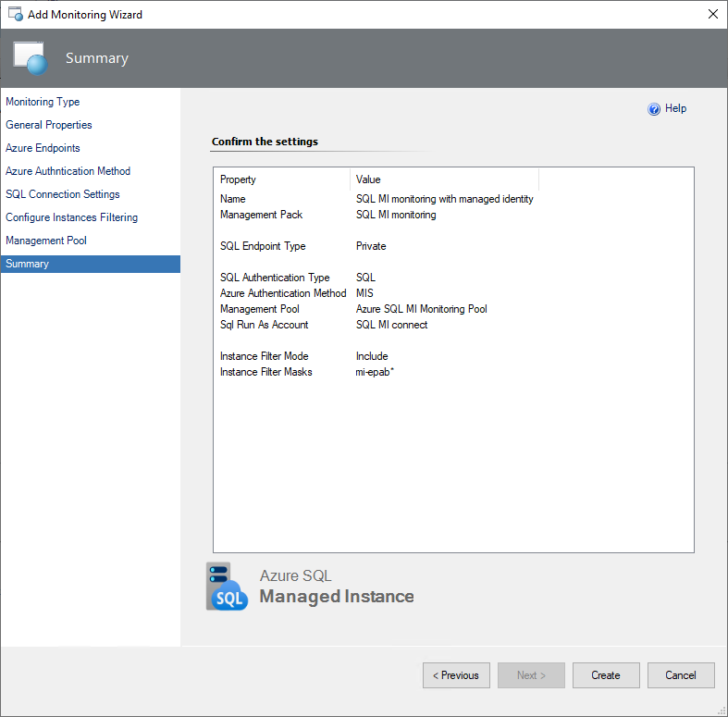Image resolution: width=728 pixels, height=717 pixels.
Task: Click the 'SQL' authentication type value
Action: coord(365,278)
